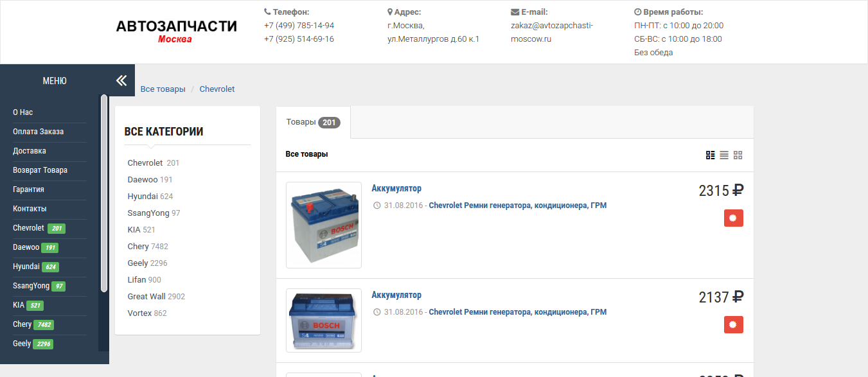Image resolution: width=868 pixels, height=377 pixels.
Task: Switch to detailed list view icon
Action: pyautogui.click(x=710, y=155)
